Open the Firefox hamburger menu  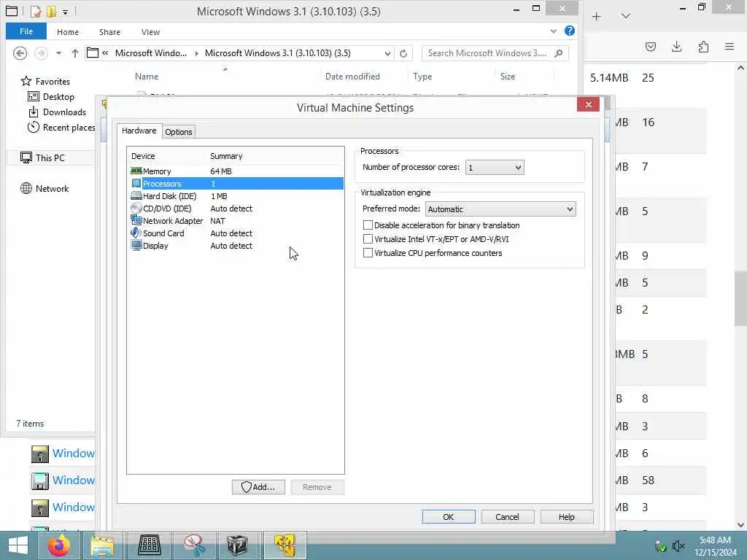pyautogui.click(x=729, y=46)
